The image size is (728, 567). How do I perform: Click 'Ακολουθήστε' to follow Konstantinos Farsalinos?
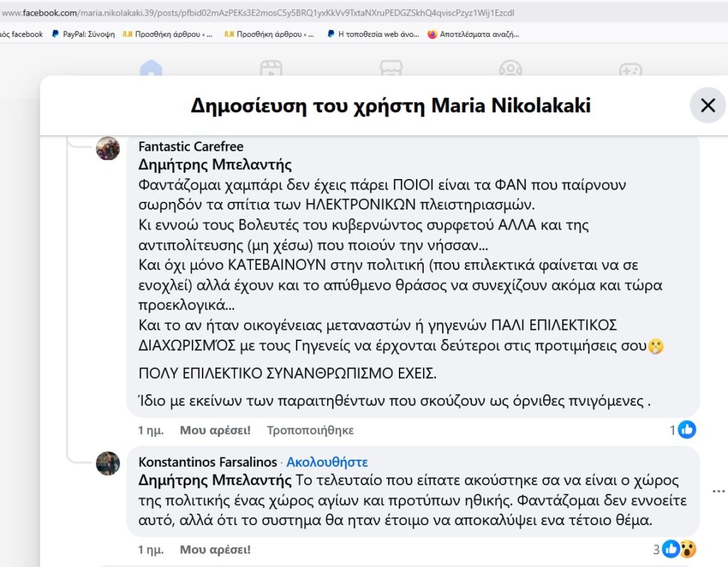[x=327, y=462]
